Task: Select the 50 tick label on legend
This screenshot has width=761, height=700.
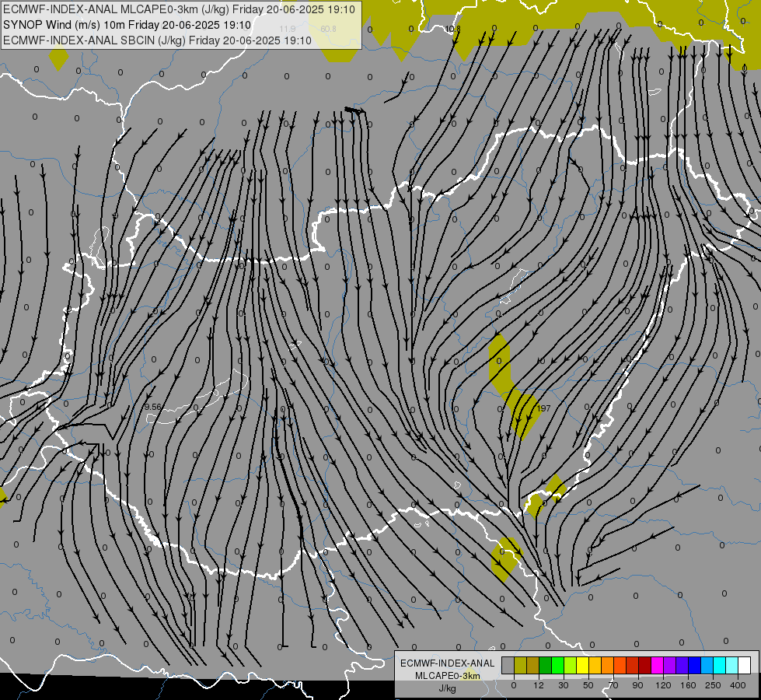Action: [x=588, y=685]
